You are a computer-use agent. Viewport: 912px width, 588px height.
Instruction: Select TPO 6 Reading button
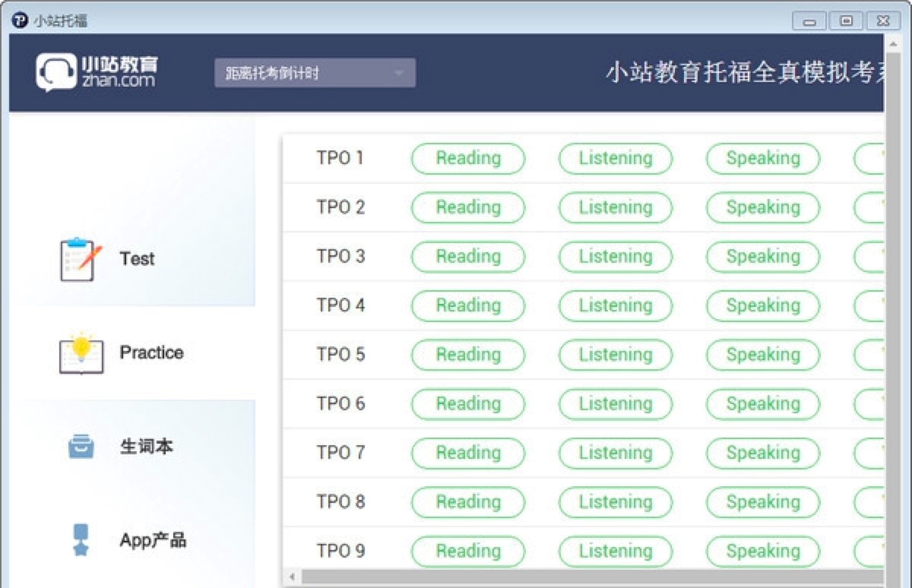(x=468, y=404)
